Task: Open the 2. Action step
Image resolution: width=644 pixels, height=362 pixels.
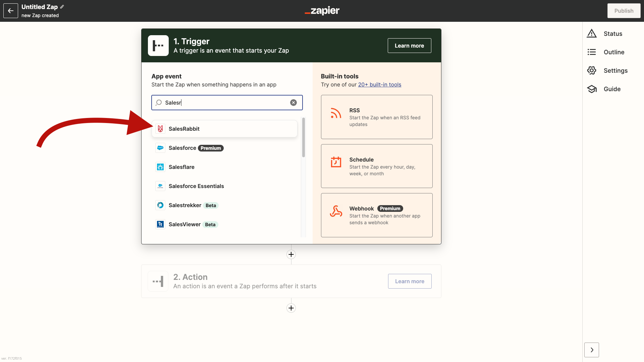Action: (x=291, y=281)
